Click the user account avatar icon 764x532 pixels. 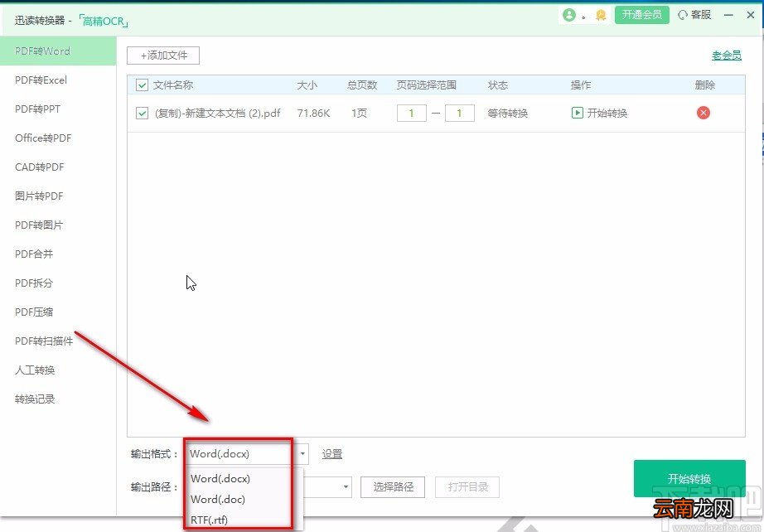point(569,15)
